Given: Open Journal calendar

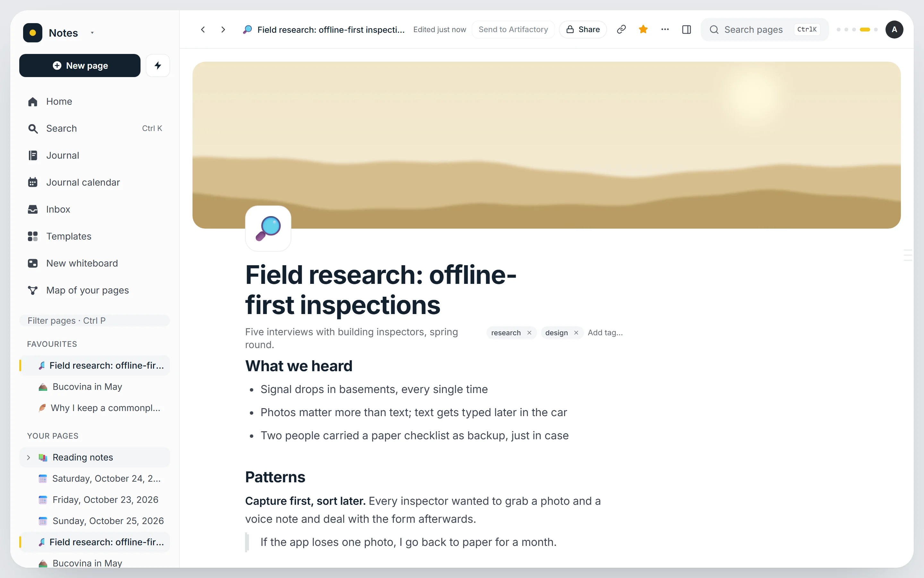Looking at the screenshot, I should (94, 182).
